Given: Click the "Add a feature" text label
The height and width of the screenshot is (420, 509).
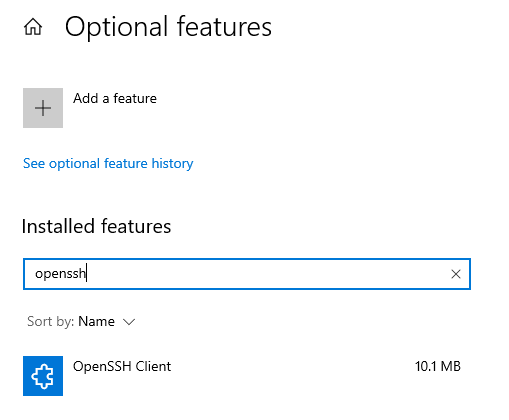Looking at the screenshot, I should coord(115,99).
